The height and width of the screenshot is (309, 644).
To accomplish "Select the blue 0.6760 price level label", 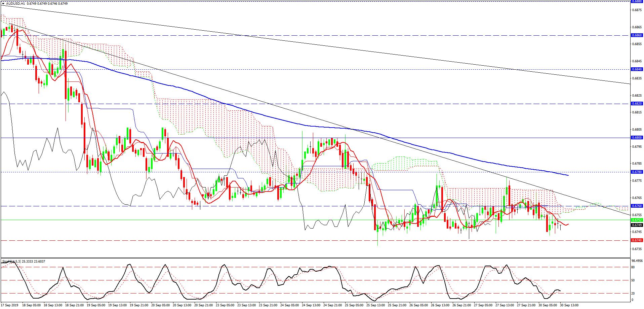I will click(637, 206).
